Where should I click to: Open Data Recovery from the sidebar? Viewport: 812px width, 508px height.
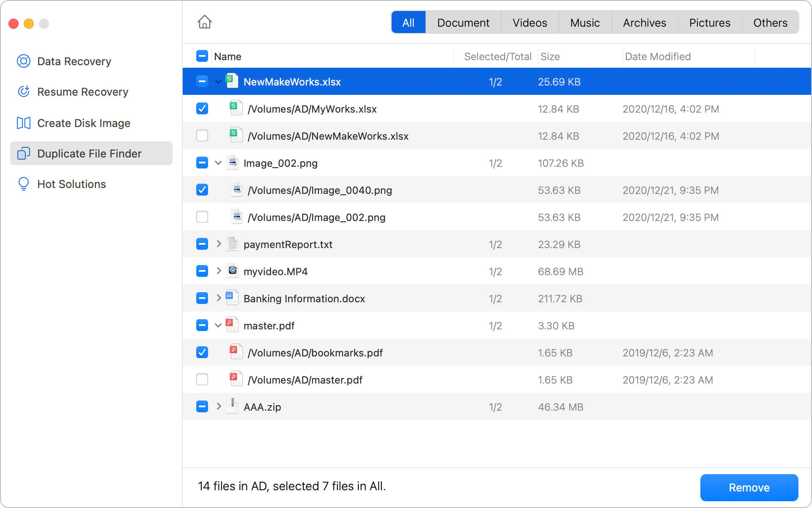[74, 61]
